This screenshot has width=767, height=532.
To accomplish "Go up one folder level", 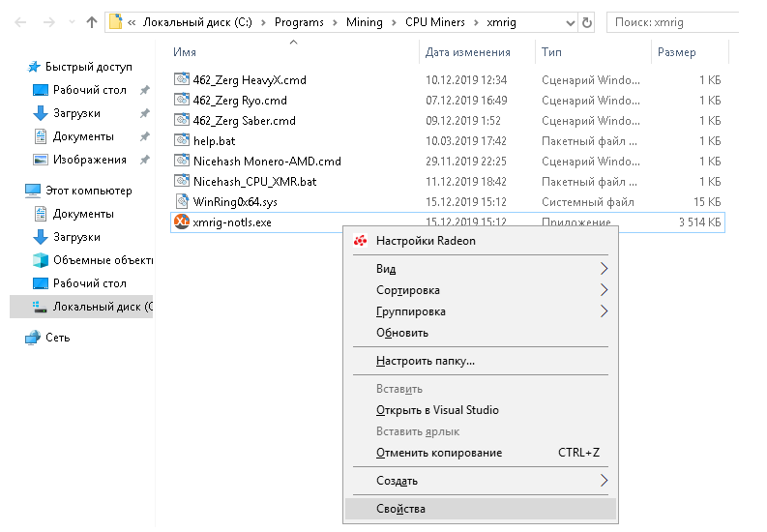I will pyautogui.click(x=92, y=22).
